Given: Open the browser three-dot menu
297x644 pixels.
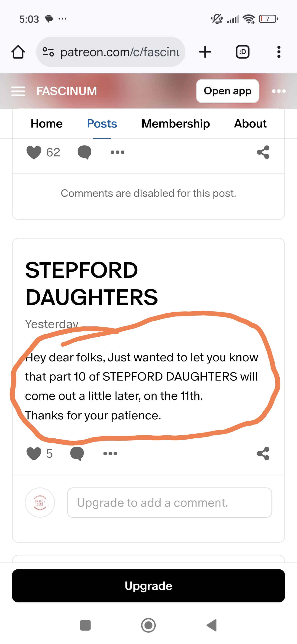Looking at the screenshot, I should coord(279,52).
